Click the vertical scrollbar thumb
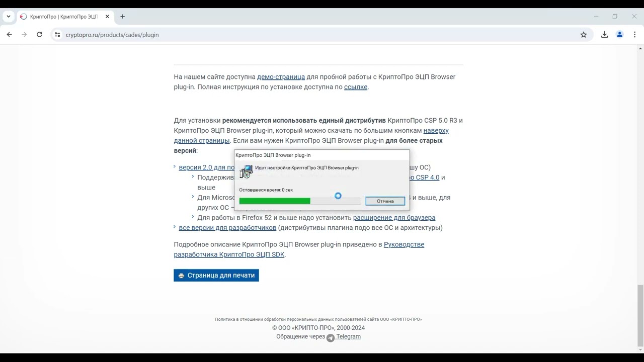The image size is (644, 362). (x=640, y=316)
